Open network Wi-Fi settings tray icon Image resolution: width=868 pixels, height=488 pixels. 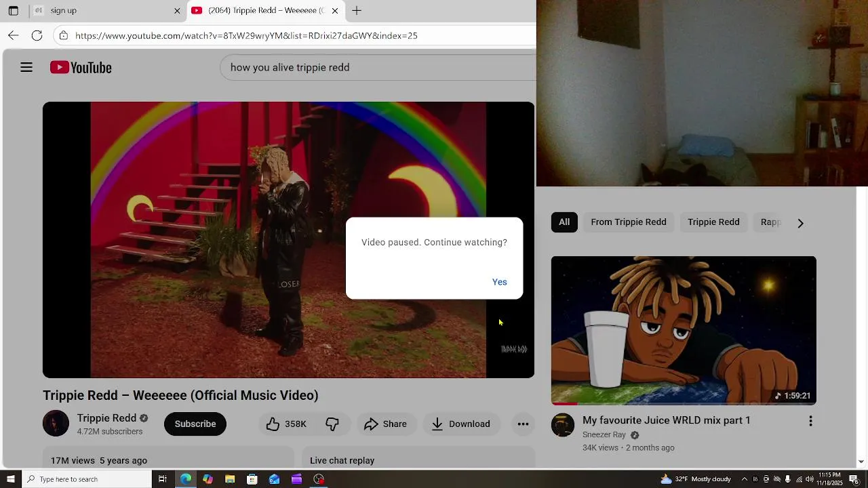point(799,479)
